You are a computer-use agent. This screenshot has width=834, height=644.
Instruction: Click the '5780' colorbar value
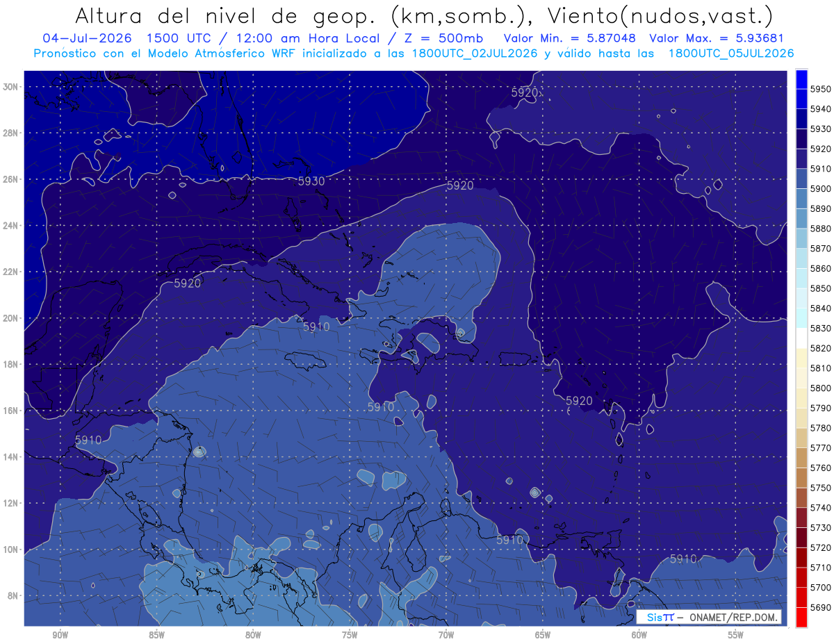(820, 428)
